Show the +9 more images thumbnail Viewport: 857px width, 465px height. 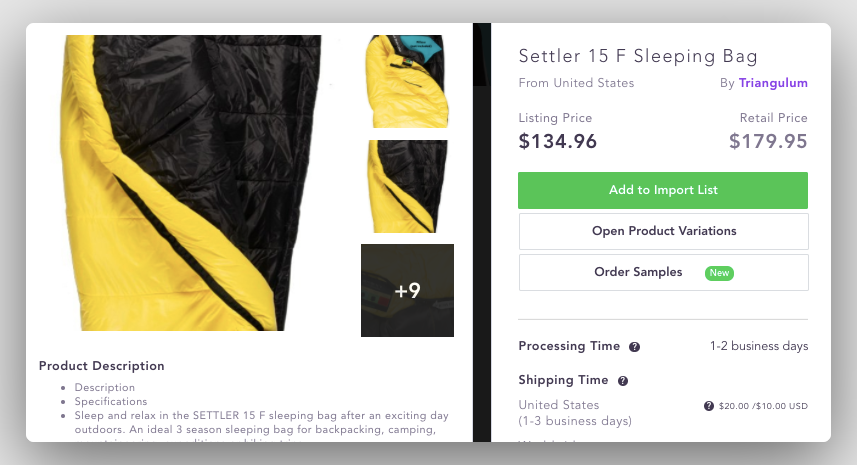pos(407,290)
